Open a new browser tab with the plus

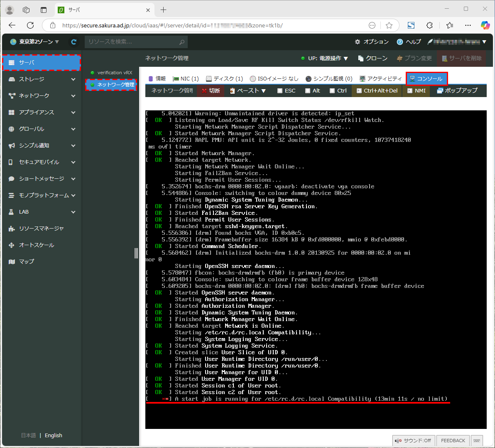click(163, 10)
